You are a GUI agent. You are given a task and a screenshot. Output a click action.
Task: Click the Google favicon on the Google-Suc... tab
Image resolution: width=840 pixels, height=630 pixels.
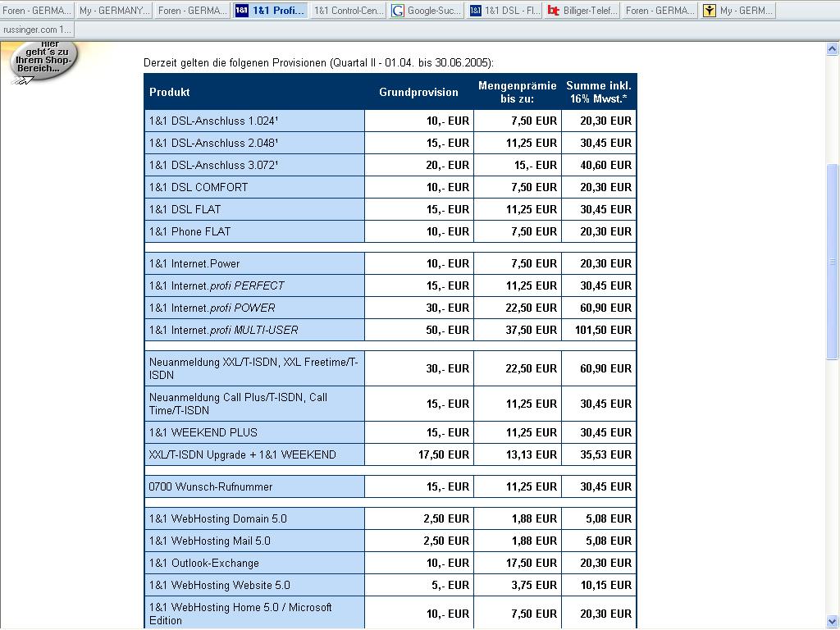coord(398,10)
